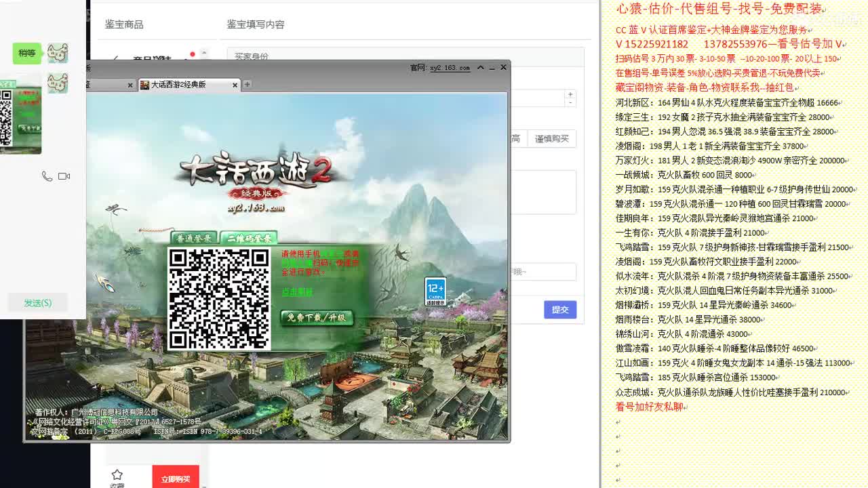Click the game icon on 大话西游2经典版 tab
This screenshot has width=868, height=488.
tap(145, 85)
